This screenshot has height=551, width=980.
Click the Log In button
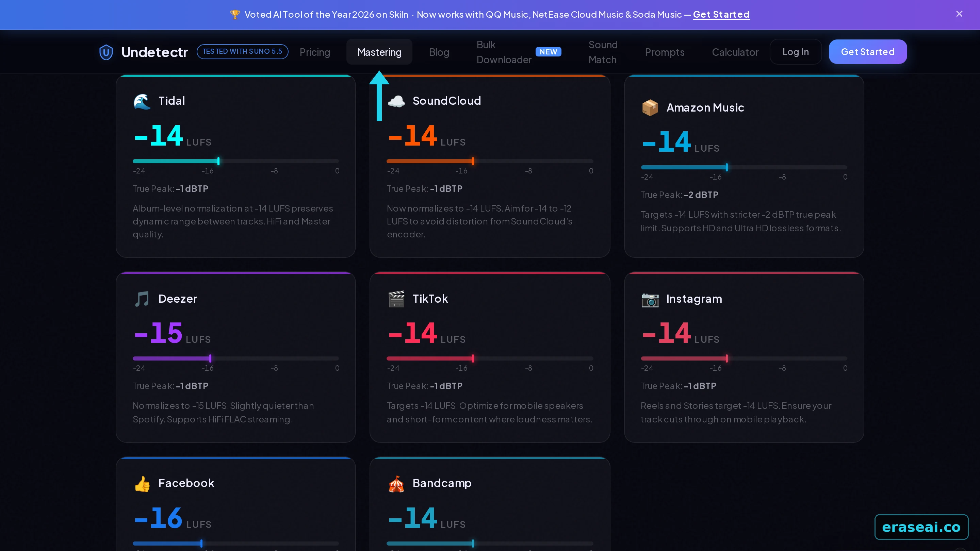tap(796, 52)
